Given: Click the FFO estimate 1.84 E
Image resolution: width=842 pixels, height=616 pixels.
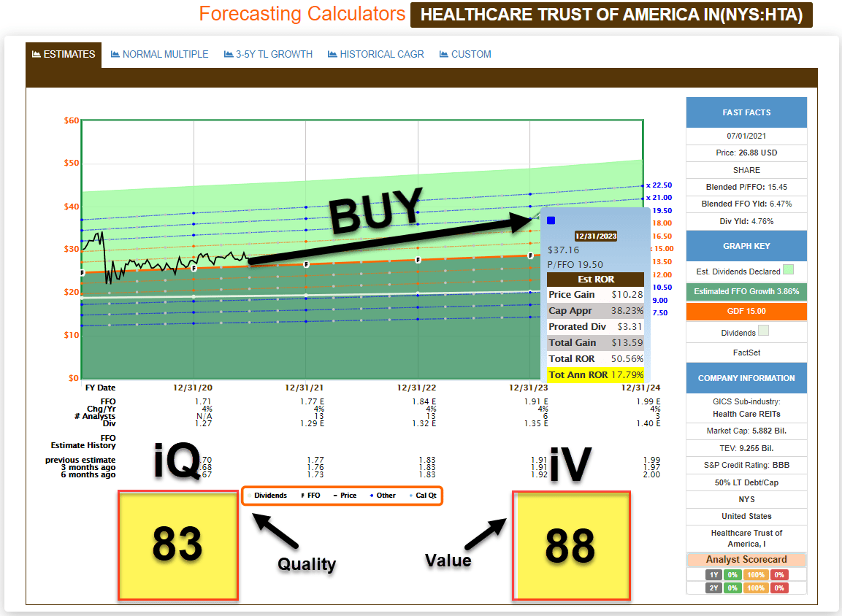Looking at the screenshot, I should tap(424, 401).
